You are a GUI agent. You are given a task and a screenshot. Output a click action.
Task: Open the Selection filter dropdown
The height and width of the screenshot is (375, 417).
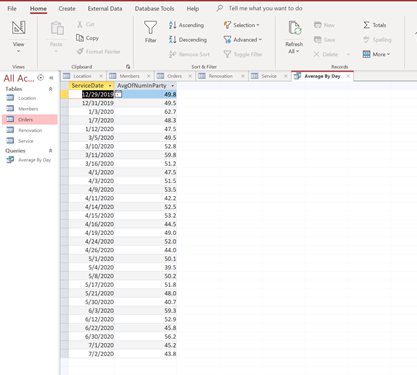[241, 25]
